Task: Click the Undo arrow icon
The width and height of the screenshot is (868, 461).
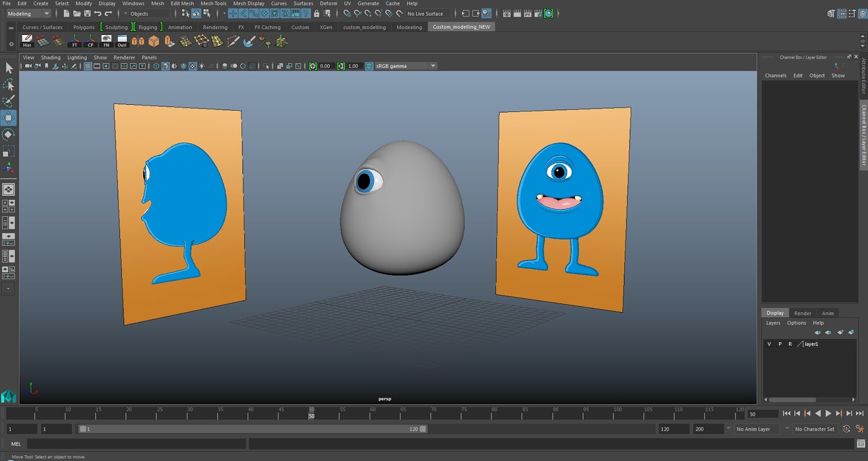Action: (98, 14)
